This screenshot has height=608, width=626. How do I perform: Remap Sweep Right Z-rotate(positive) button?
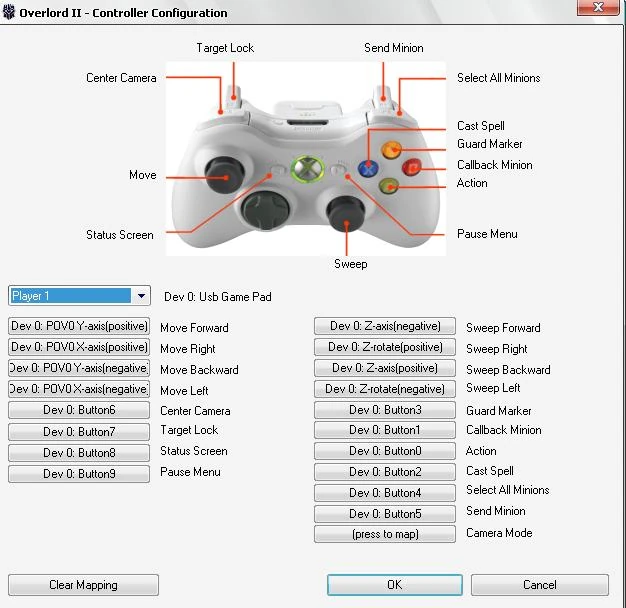[x=385, y=347]
